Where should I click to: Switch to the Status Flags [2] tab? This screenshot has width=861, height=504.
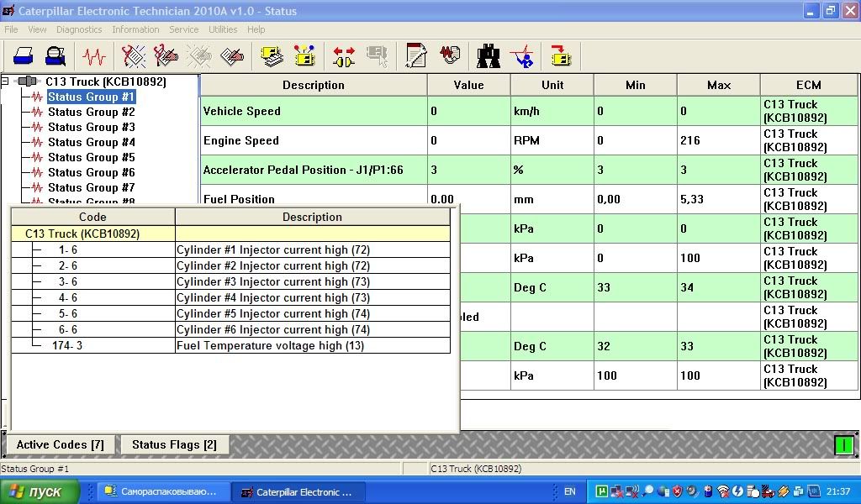pos(174,444)
